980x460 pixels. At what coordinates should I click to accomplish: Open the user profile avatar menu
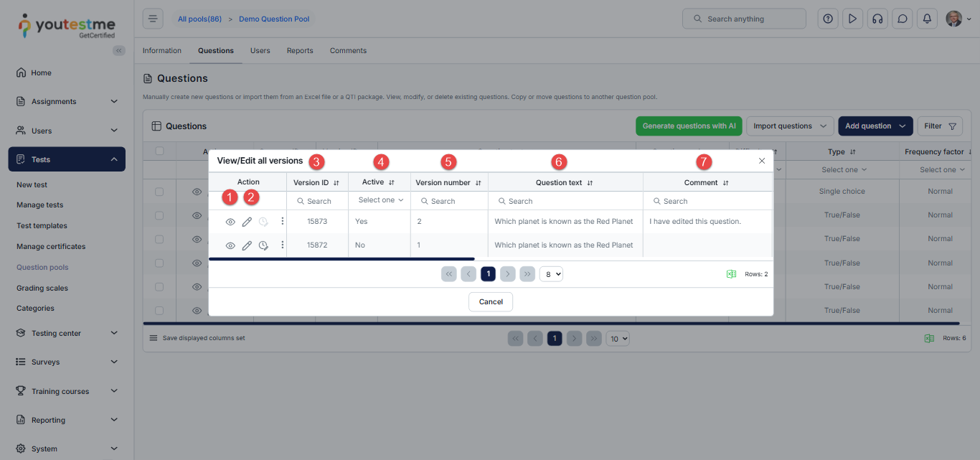[x=958, y=19]
